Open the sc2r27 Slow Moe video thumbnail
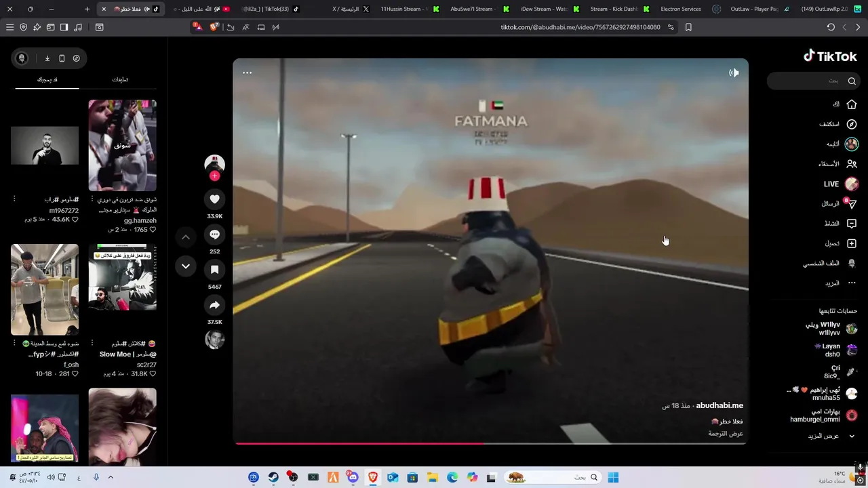Viewport: 868px width, 488px height. [122, 278]
